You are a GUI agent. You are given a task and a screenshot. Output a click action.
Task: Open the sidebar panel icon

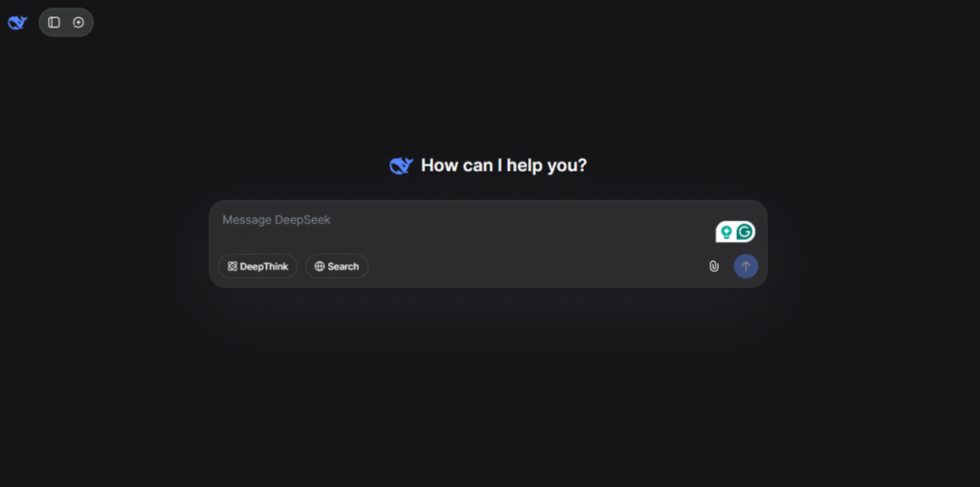pyautogui.click(x=55, y=23)
